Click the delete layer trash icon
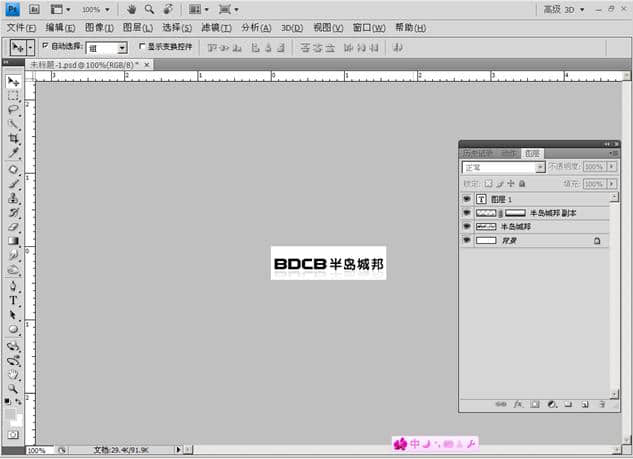Image resolution: width=633 pixels, height=459 pixels. click(600, 405)
